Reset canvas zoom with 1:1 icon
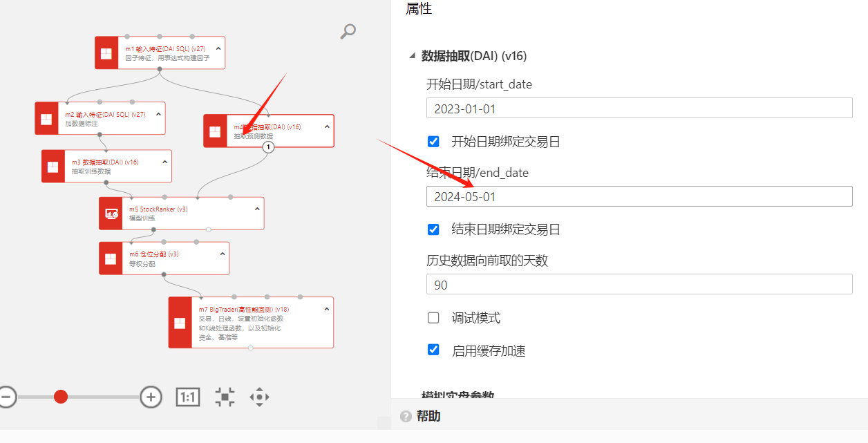The height and width of the screenshot is (443, 868). (188, 397)
